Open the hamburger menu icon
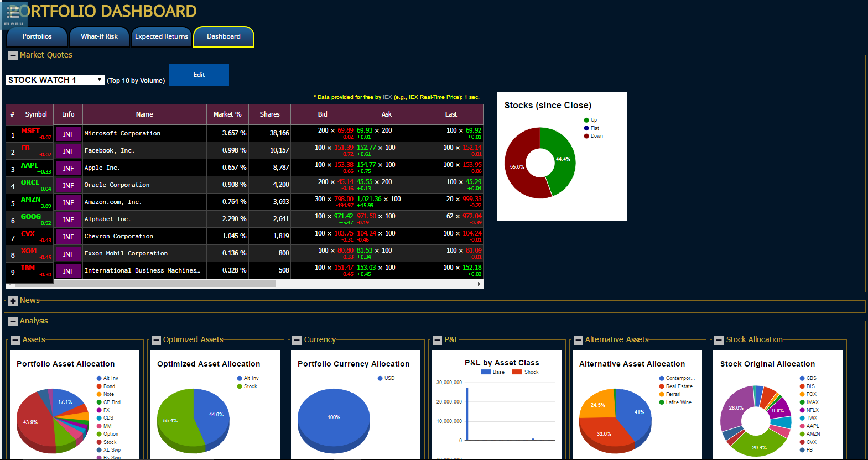Screen dimensions: 868x460 tap(13, 14)
